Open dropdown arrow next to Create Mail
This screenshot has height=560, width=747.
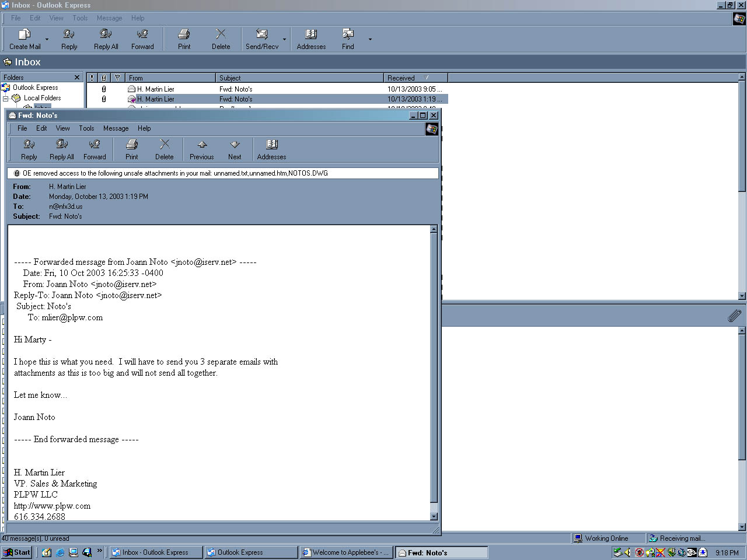47,40
